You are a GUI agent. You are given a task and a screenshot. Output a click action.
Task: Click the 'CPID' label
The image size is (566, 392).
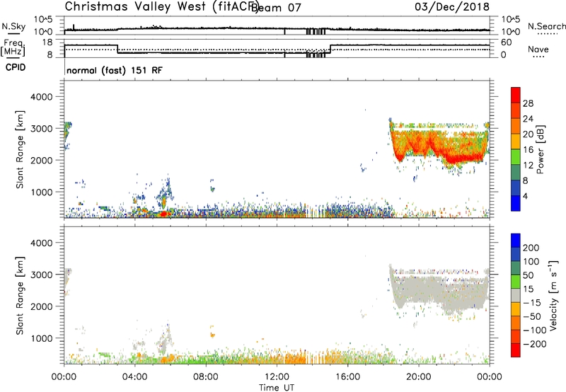(16, 67)
